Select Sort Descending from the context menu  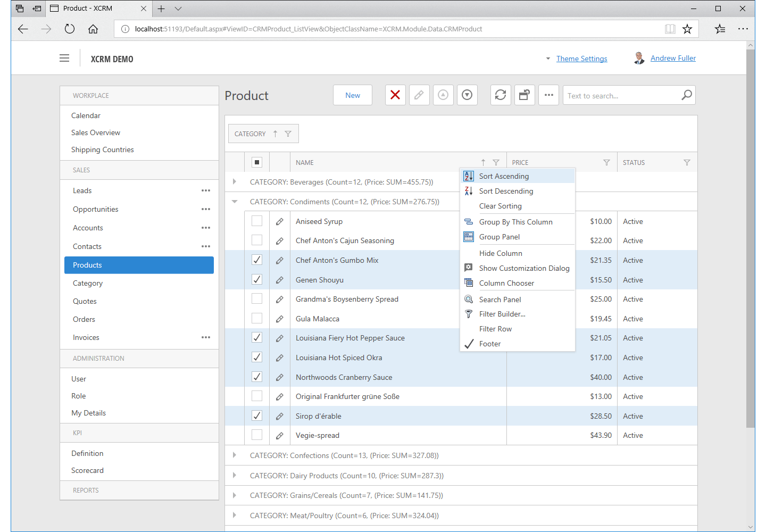coord(506,191)
